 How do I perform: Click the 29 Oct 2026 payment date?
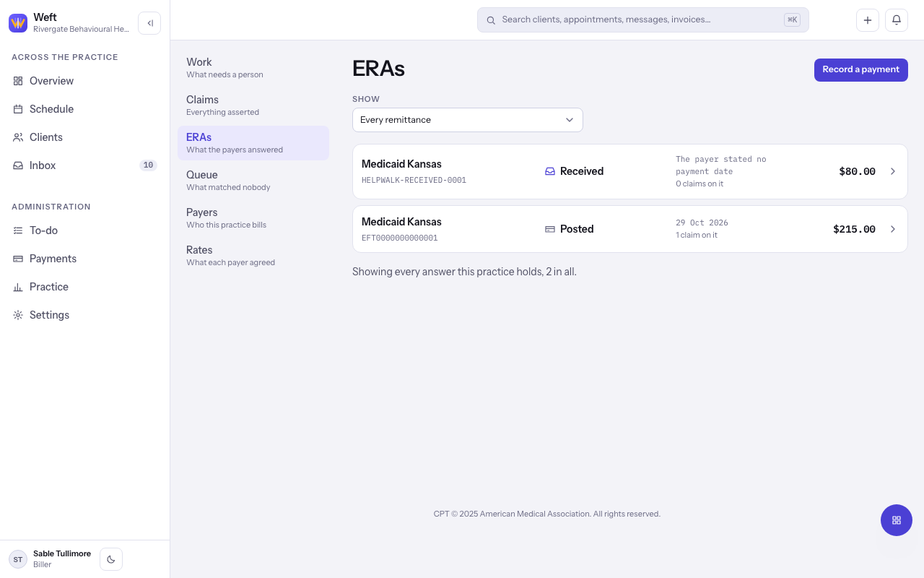[702, 223]
